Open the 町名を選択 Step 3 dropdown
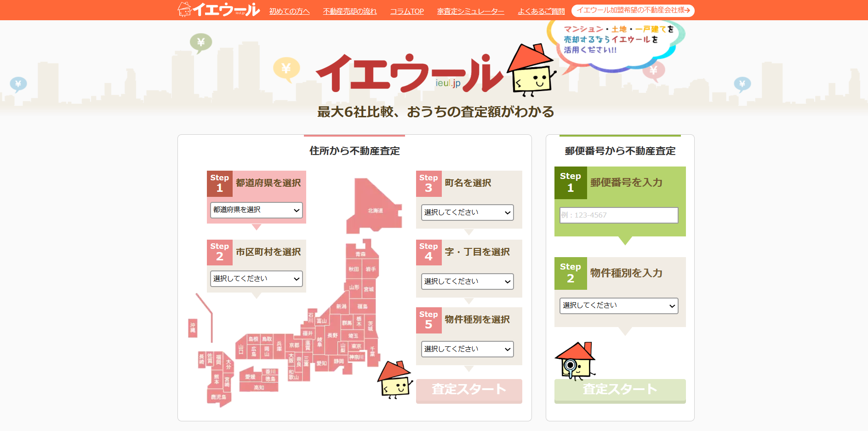 pyautogui.click(x=468, y=213)
